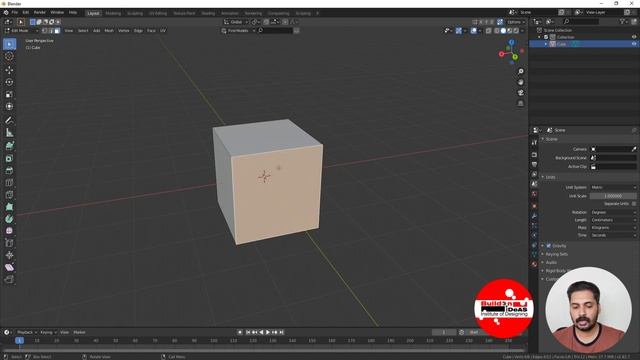Select the Rip Region tool

coord(9,280)
